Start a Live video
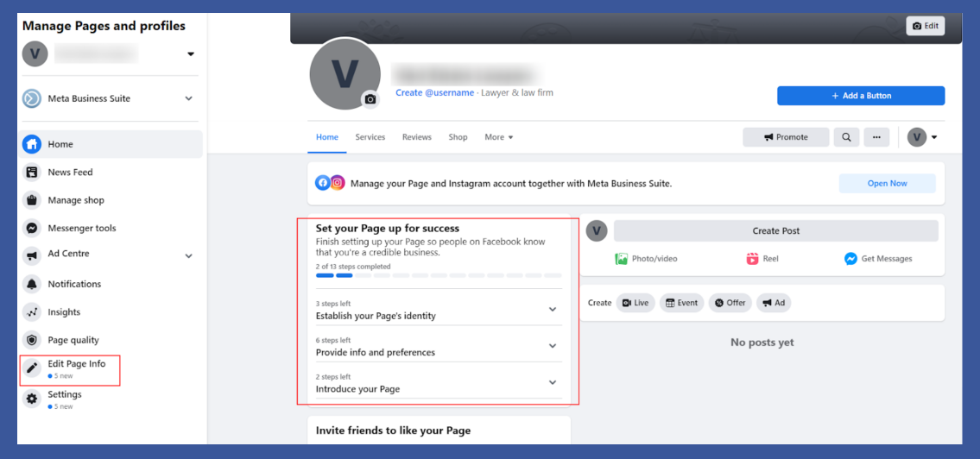 (635, 303)
